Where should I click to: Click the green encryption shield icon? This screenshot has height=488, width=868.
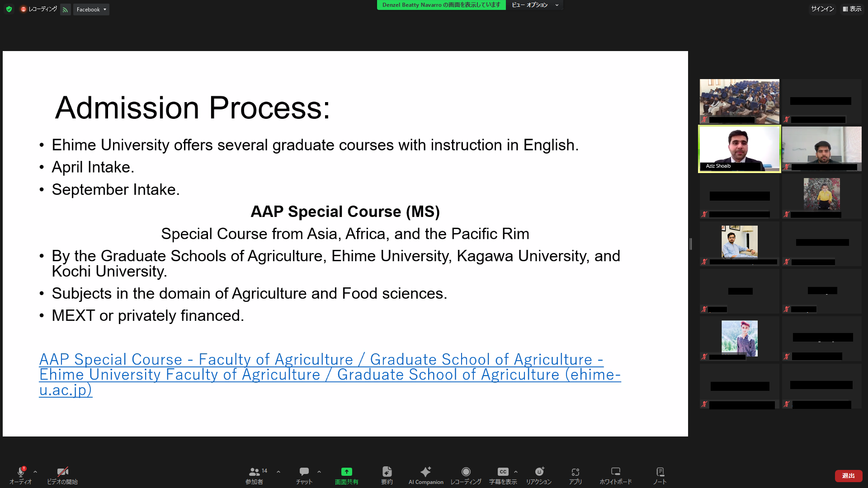pos(9,9)
